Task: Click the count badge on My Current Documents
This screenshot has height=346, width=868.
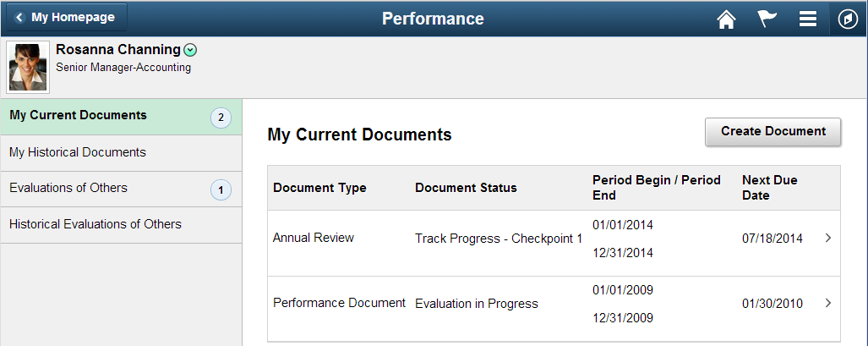Action: point(221,118)
